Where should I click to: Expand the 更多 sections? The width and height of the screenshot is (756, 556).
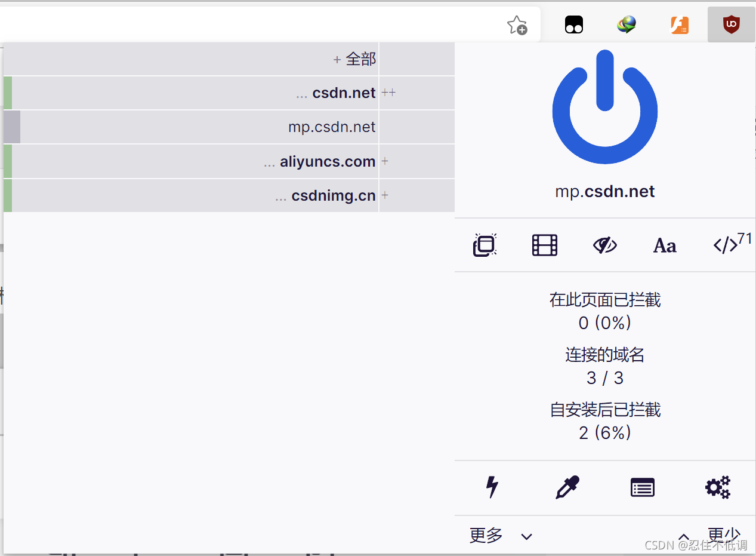point(501,536)
